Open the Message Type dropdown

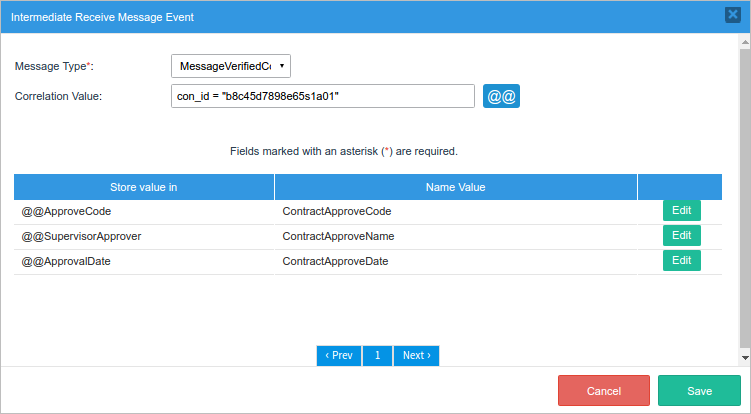[231, 66]
